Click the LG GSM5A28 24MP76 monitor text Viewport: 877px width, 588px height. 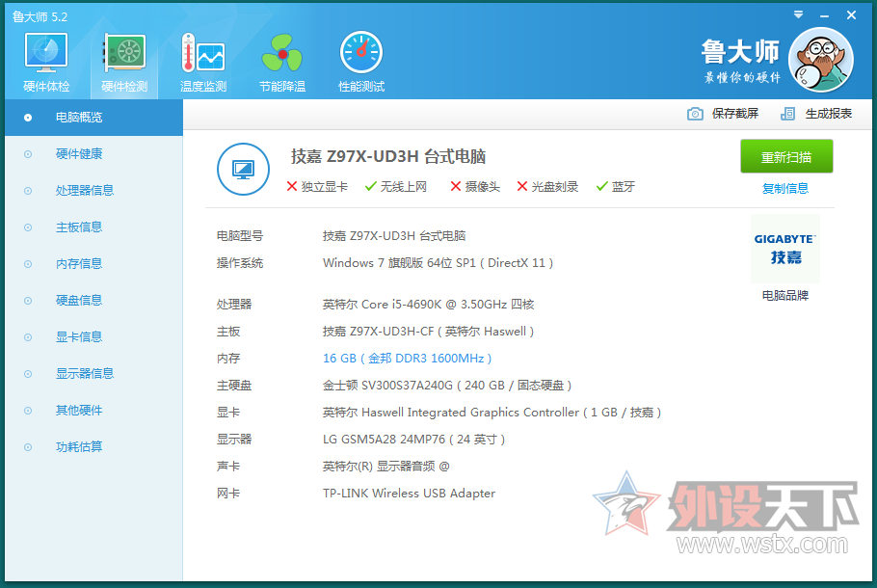coord(413,440)
